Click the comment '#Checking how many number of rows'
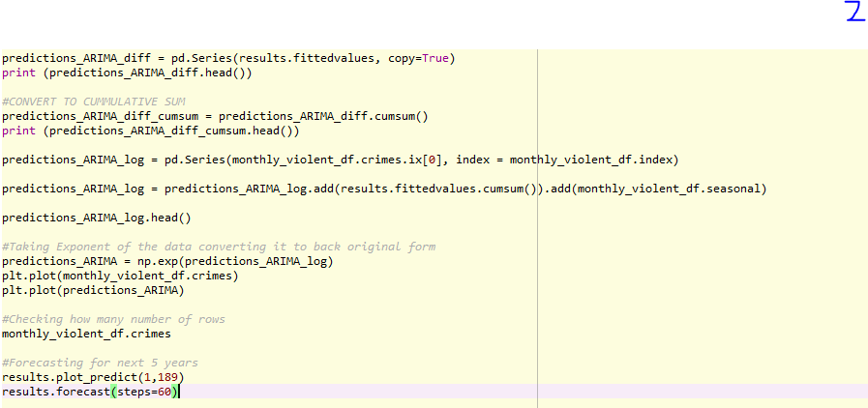 point(113,319)
